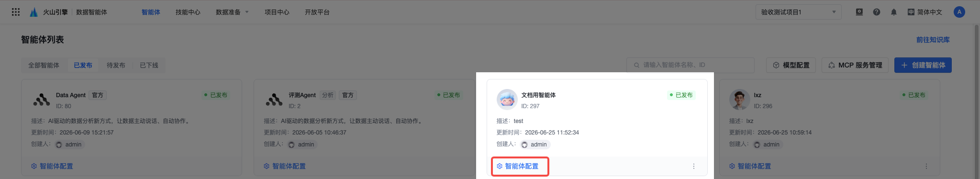Switch language via 简体中文

click(929, 12)
